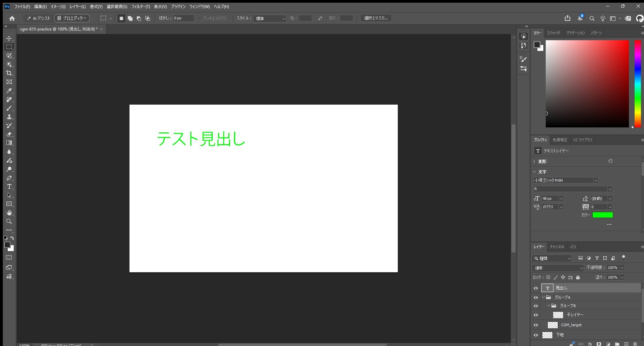Collapse the グループA folder

coord(543,297)
